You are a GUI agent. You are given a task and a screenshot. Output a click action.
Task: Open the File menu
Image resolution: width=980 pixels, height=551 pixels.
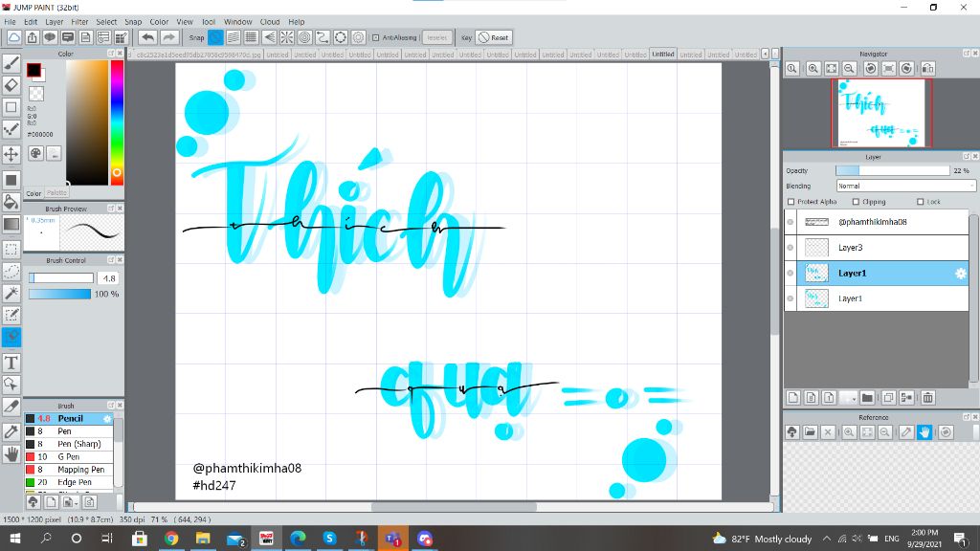[x=10, y=22]
